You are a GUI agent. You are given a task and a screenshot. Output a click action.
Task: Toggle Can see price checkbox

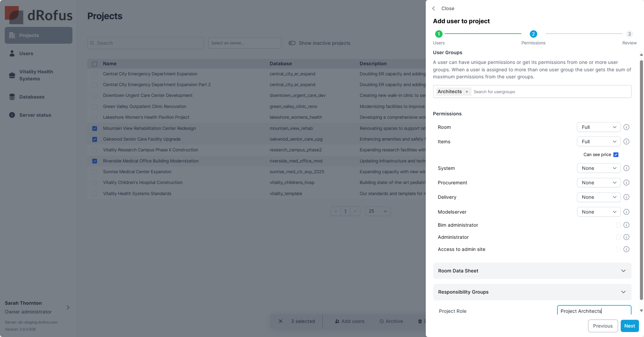[616, 155]
